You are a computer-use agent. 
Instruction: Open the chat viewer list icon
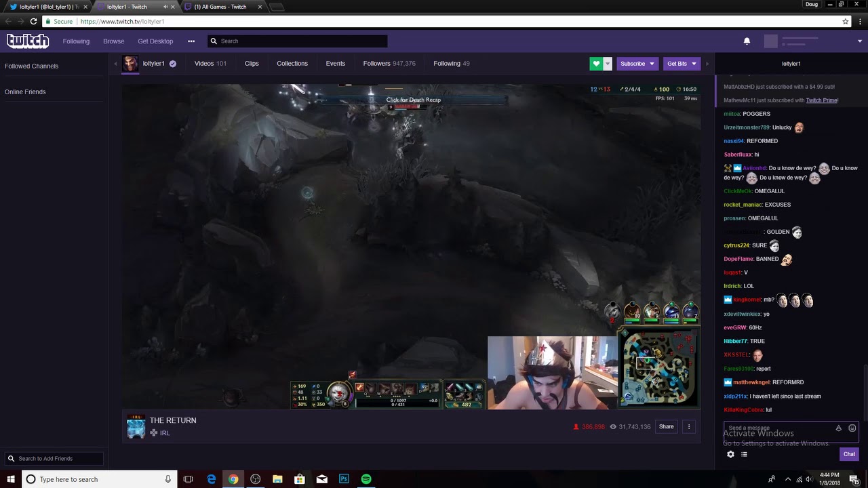744,454
